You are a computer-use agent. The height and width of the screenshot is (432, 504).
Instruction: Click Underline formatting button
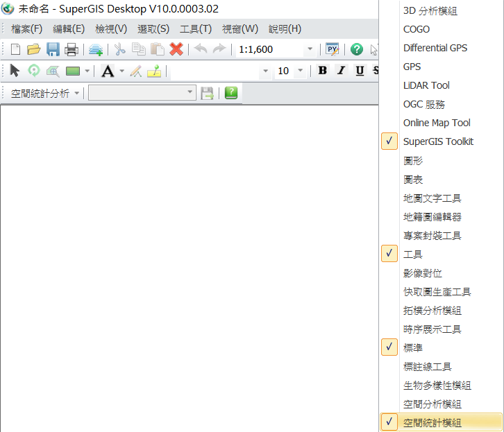[360, 70]
